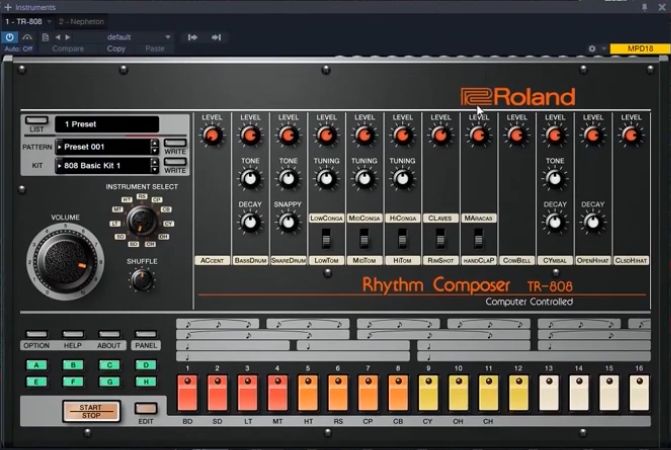The image size is (671, 450).
Task: Toggle the EDIT button
Action: pyautogui.click(x=145, y=408)
